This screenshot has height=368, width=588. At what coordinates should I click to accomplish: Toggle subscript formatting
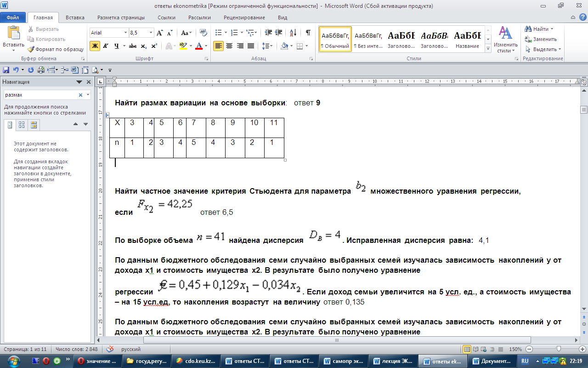click(x=144, y=46)
